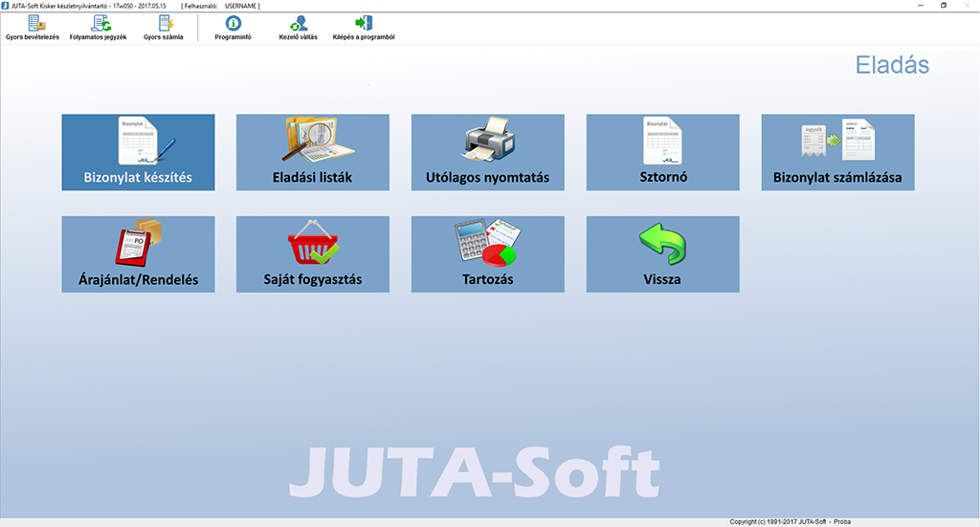This screenshot has width=980, height=527.
Task: Choose the Bizonylat számlázása tile
Action: (x=837, y=152)
